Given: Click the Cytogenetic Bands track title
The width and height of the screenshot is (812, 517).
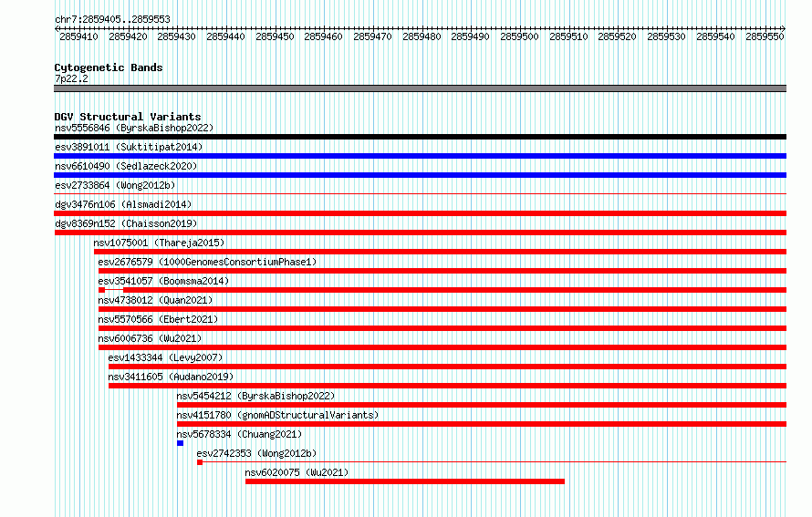Looking at the screenshot, I should tap(109, 67).
